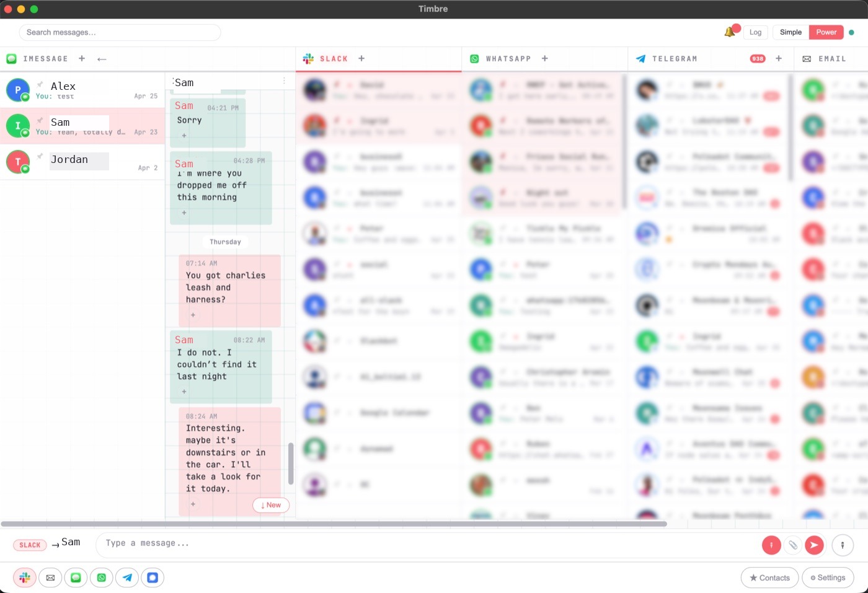Add reaction to "charlies leash" message

pyautogui.click(x=193, y=315)
